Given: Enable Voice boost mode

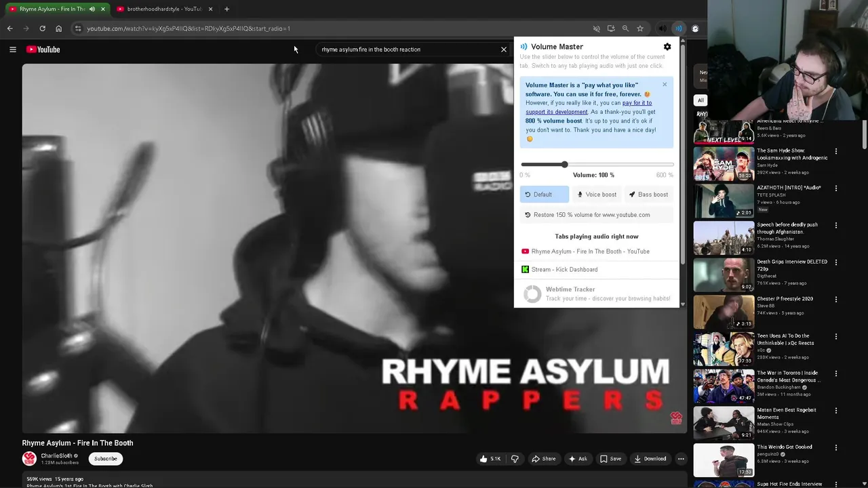Looking at the screenshot, I should 597,195.
